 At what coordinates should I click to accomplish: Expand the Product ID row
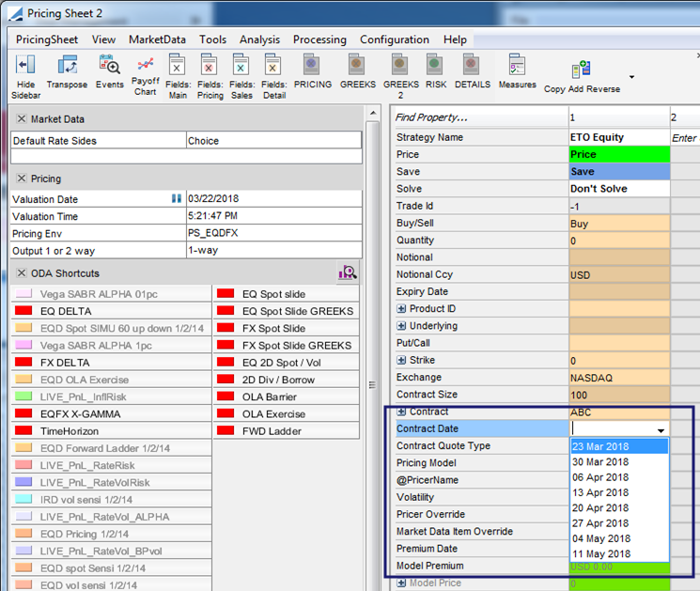401,308
